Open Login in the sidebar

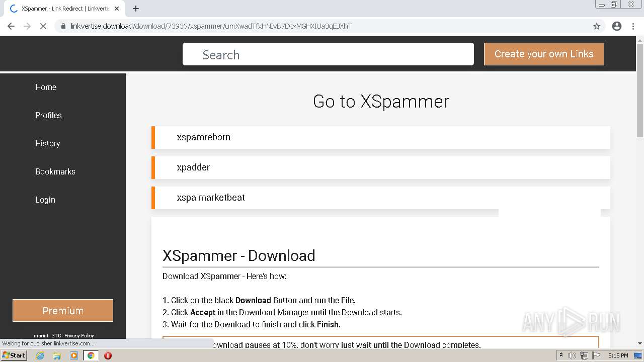click(x=45, y=200)
